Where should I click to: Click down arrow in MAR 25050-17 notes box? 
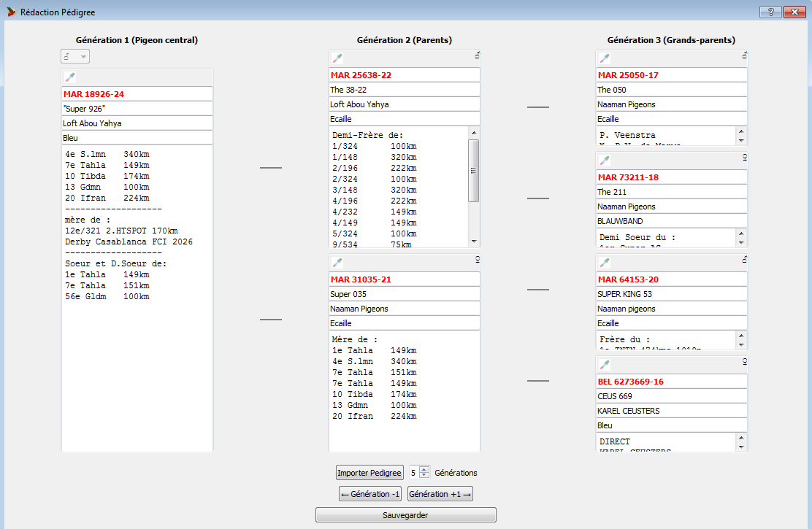[741, 141]
